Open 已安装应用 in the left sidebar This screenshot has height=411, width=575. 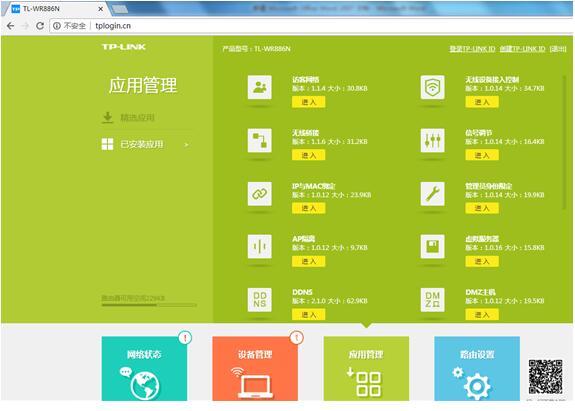point(146,144)
